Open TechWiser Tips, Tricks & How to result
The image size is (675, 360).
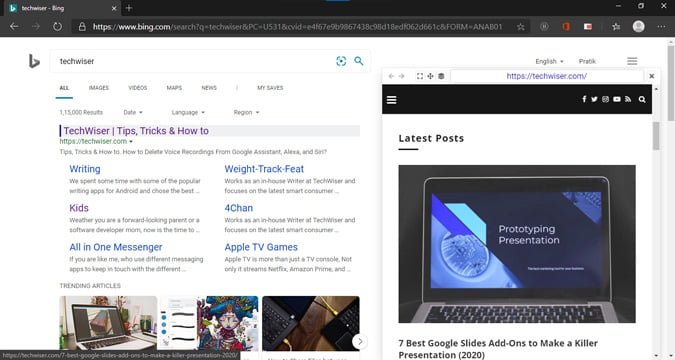tap(136, 131)
